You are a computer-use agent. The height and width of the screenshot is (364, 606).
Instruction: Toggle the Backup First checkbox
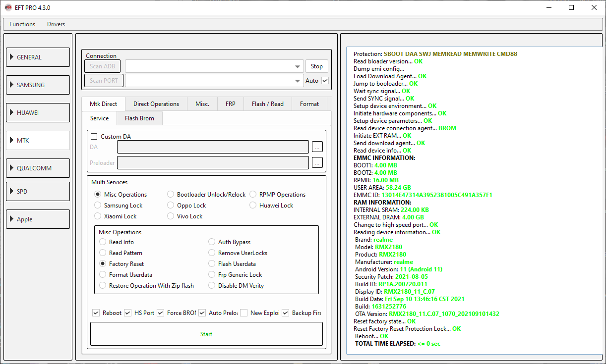285,313
